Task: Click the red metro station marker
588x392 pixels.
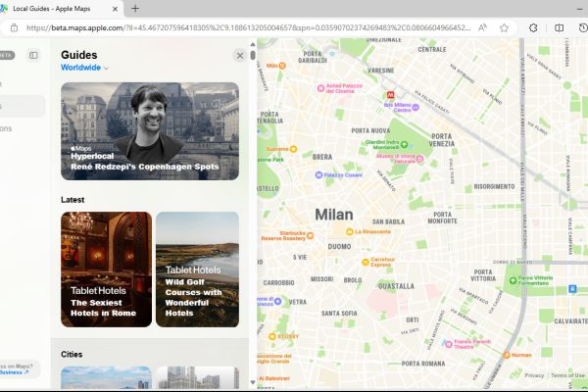Action: point(390,95)
